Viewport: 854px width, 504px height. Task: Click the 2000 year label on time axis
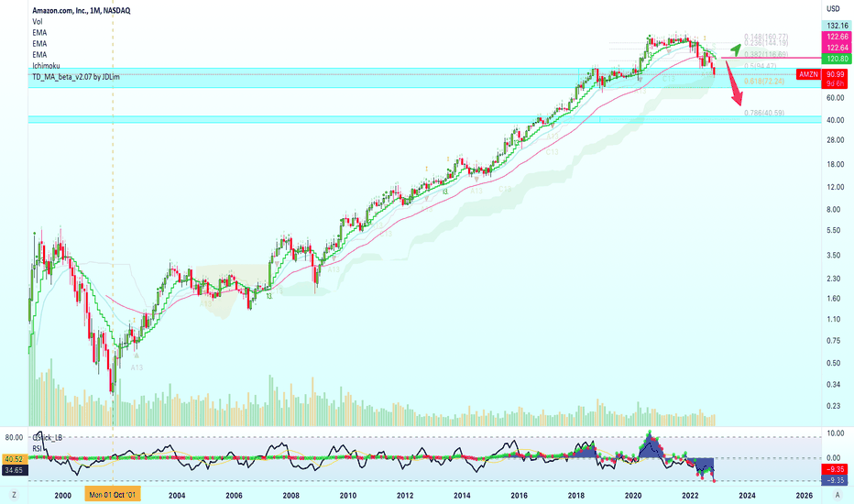click(62, 495)
